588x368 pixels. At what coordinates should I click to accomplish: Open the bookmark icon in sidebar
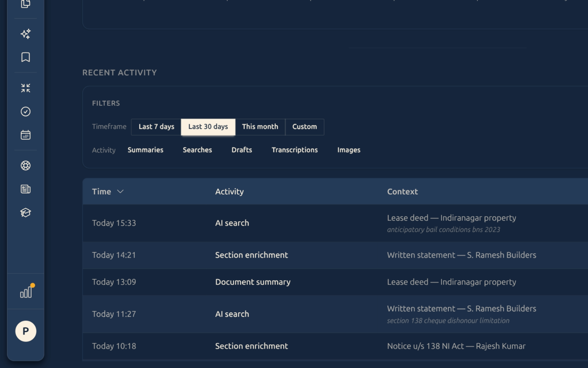coord(25,57)
